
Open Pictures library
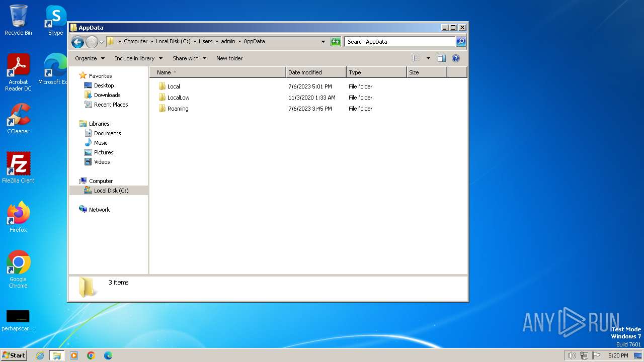pyautogui.click(x=103, y=152)
